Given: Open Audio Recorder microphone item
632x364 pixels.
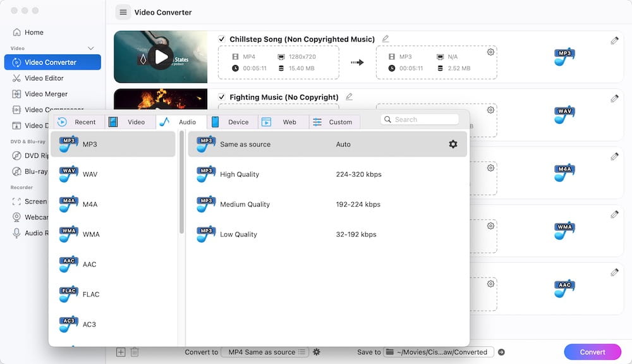Looking at the screenshot, I should (30, 233).
